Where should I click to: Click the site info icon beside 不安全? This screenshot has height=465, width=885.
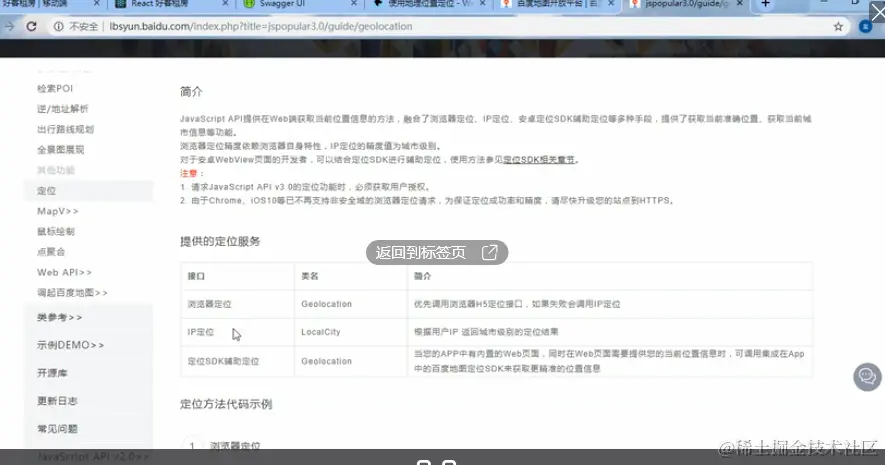click(x=58, y=27)
